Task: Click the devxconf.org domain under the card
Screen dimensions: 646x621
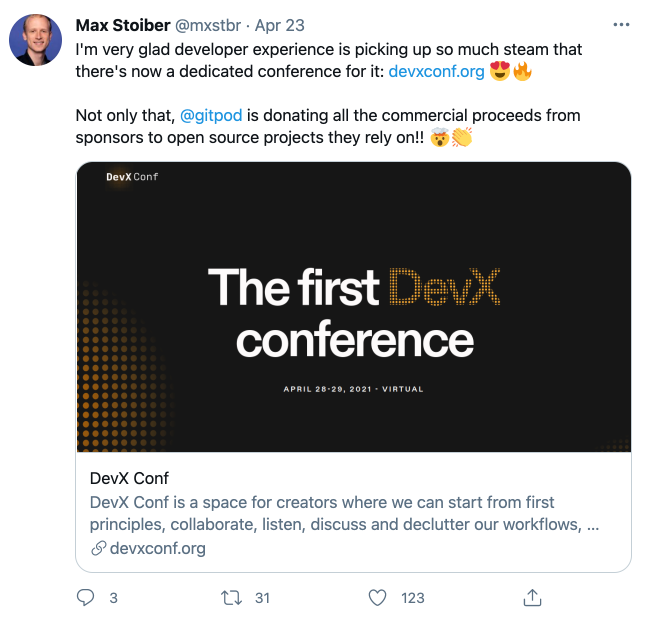Action: click(157, 549)
